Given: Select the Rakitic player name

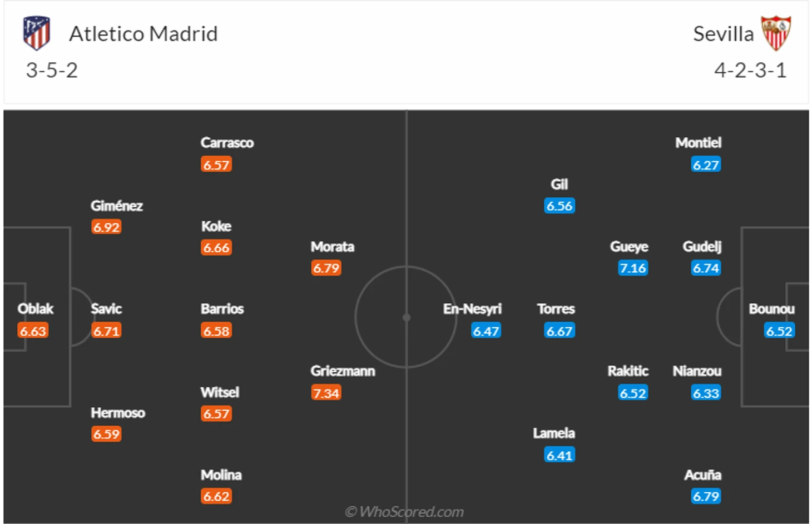Looking at the screenshot, I should 628,371.
